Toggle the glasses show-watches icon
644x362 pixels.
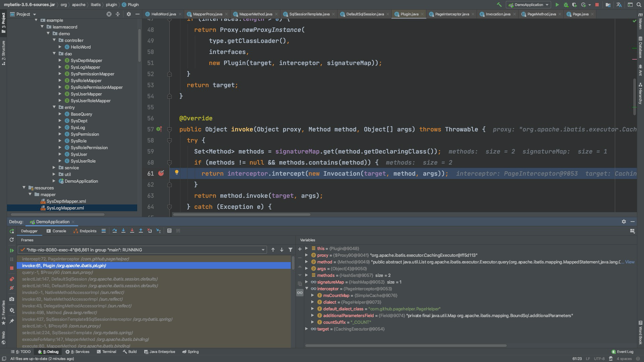300,293
